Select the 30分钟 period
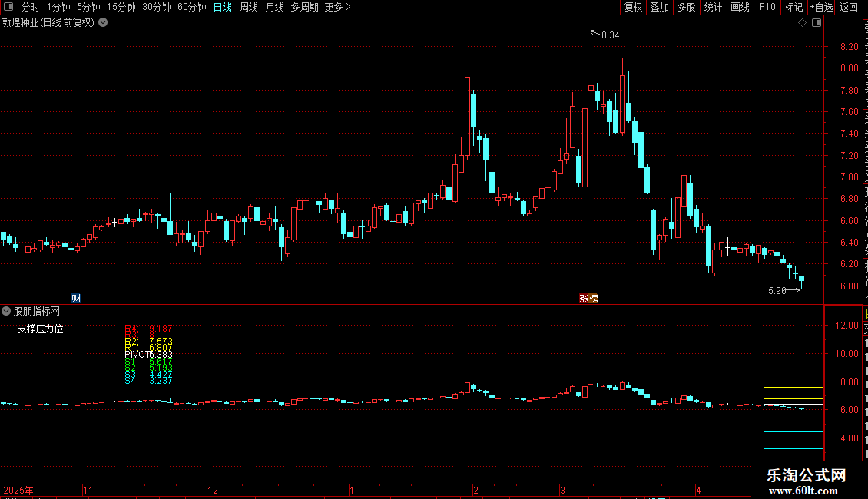This screenshot has width=868, height=499. 157,7
